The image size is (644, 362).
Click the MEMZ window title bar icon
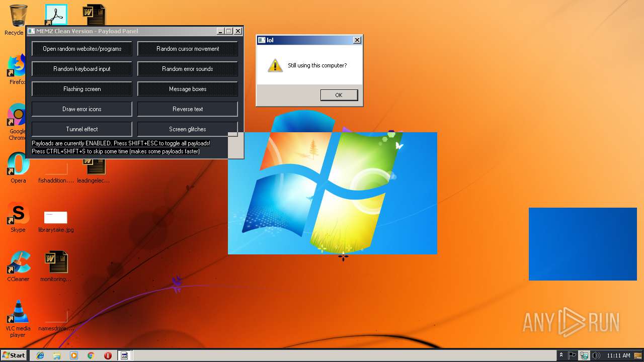pos(31,31)
